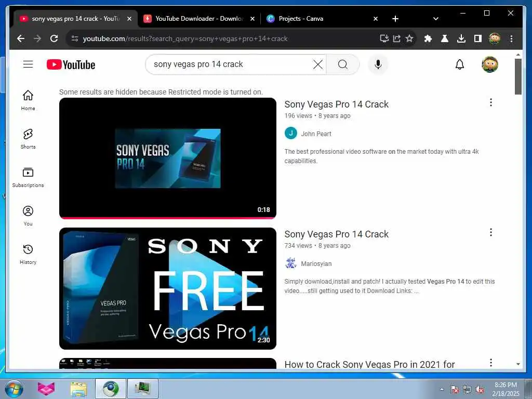Open network icon in system tray
Image resolution: width=532 pixels, height=399 pixels.
467,389
